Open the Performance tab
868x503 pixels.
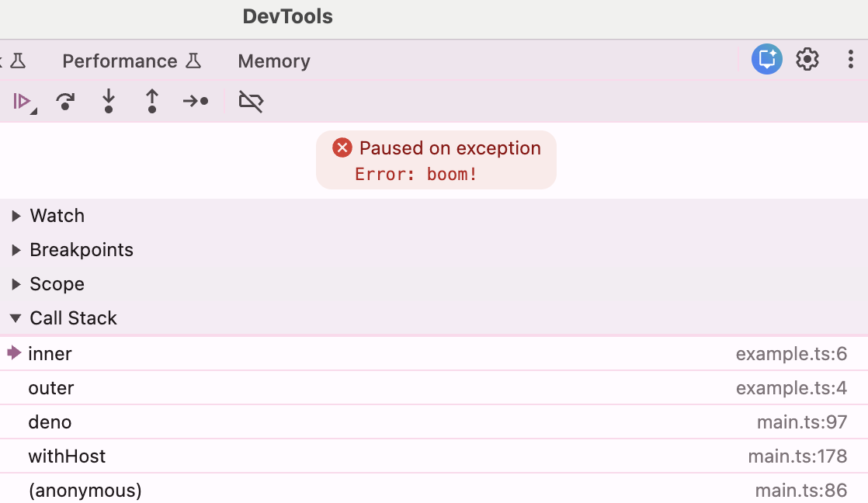tap(120, 61)
